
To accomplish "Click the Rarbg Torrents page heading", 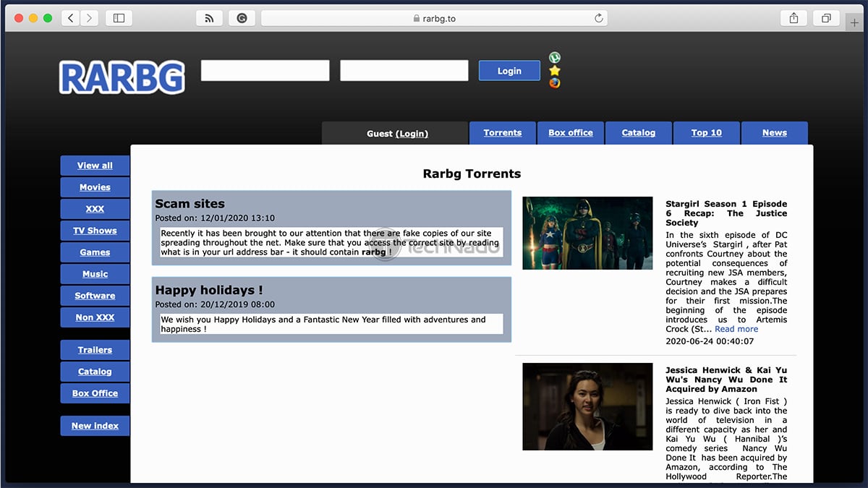I will (472, 174).
